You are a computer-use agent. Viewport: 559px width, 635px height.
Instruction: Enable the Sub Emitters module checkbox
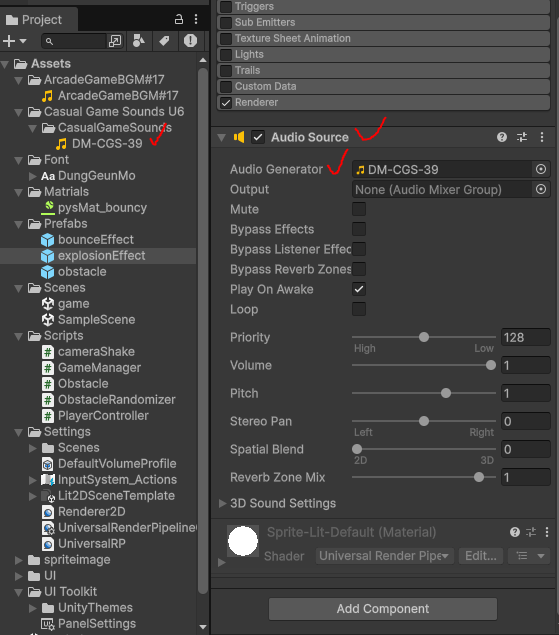(x=226, y=22)
